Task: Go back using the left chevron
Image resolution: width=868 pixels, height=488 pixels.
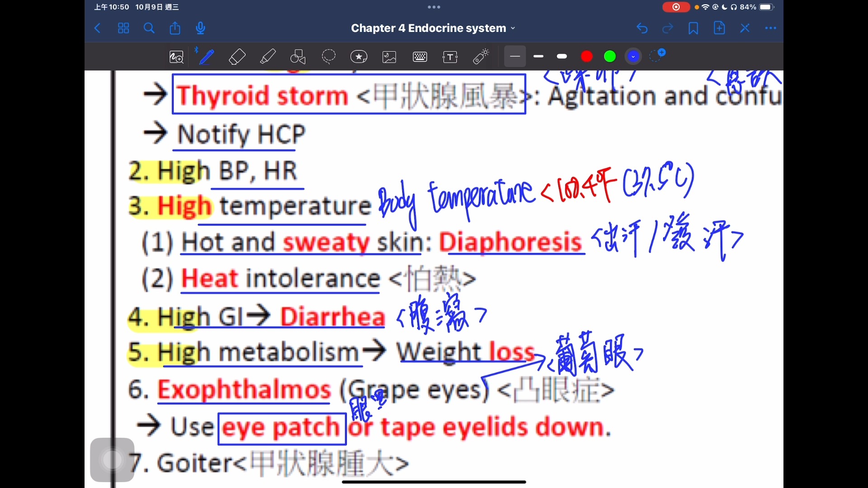Action: coord(97,28)
